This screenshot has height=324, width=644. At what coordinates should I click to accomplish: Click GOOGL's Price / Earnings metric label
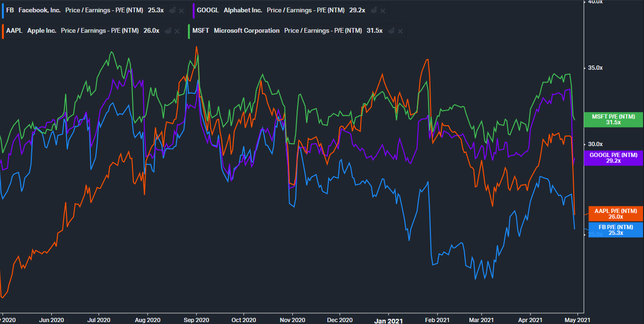[x=306, y=10]
